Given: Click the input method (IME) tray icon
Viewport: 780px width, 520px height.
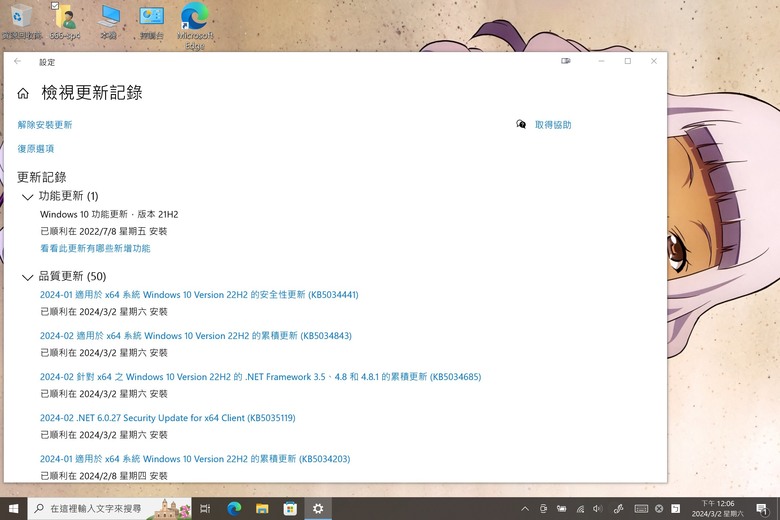Looking at the screenshot, I should click(x=676, y=509).
